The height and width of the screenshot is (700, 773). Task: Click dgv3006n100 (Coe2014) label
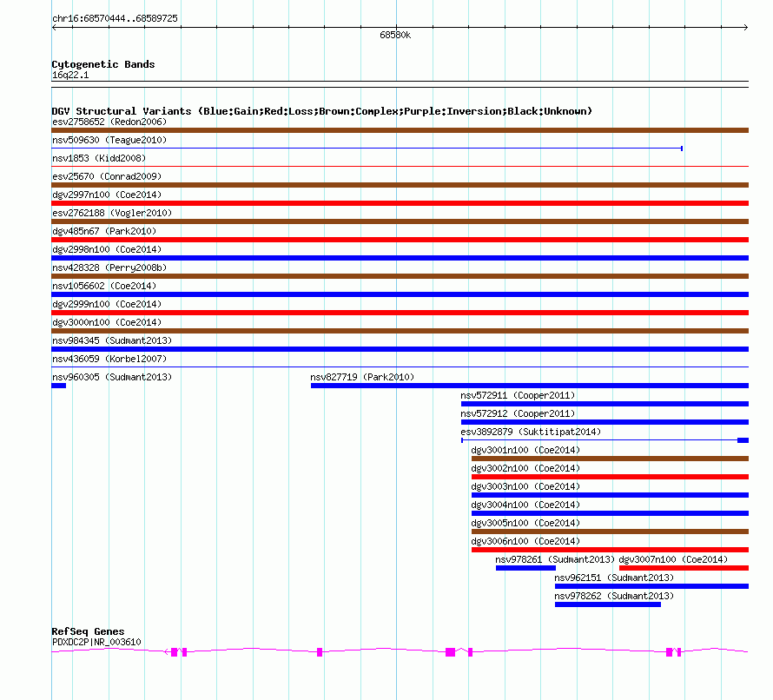coord(526,541)
